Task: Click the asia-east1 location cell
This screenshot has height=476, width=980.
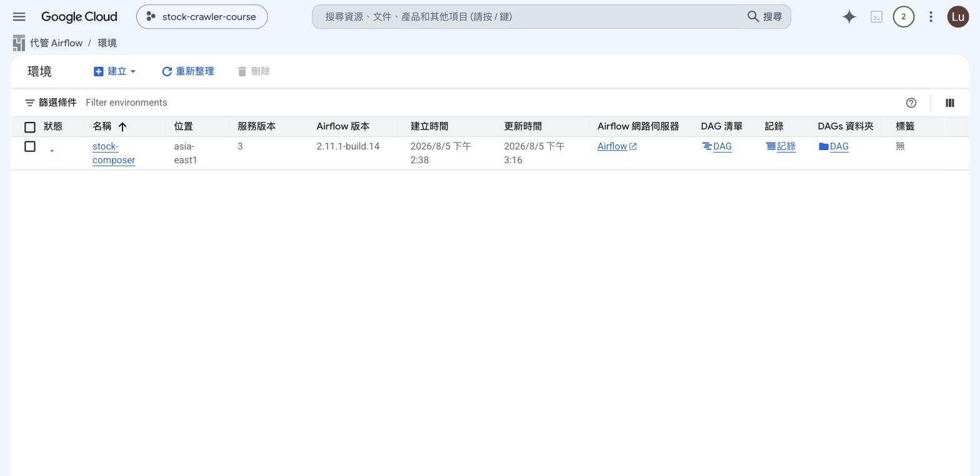Action: [186, 153]
